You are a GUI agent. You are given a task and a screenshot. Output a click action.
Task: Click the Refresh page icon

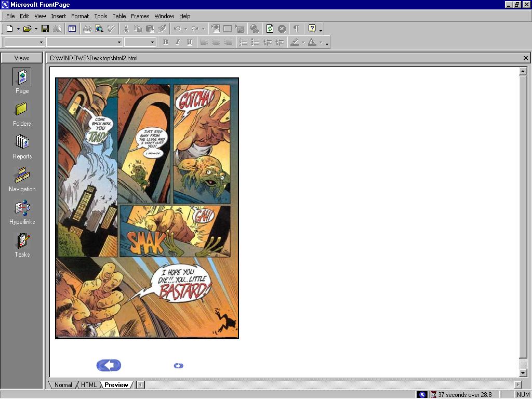tap(270, 29)
